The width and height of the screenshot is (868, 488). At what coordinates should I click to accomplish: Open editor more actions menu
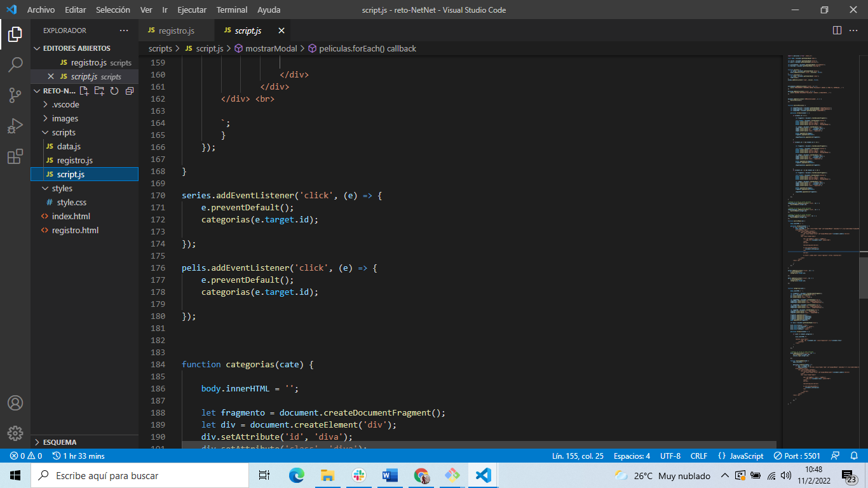point(853,30)
